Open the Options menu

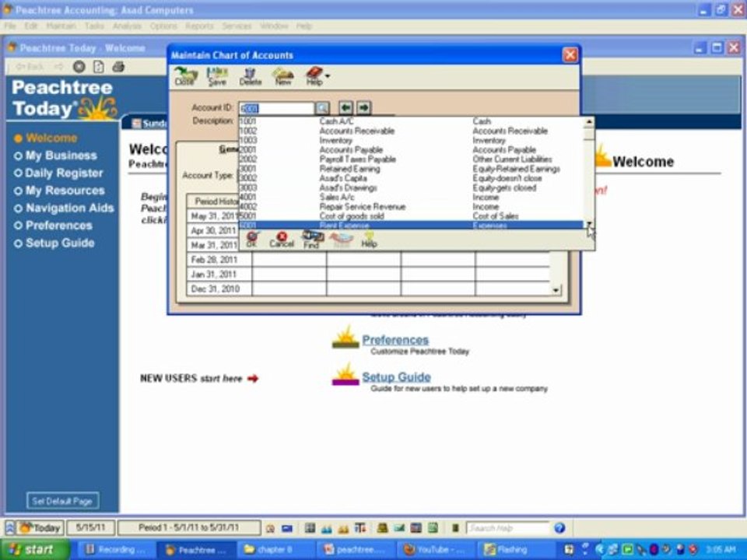(x=163, y=26)
